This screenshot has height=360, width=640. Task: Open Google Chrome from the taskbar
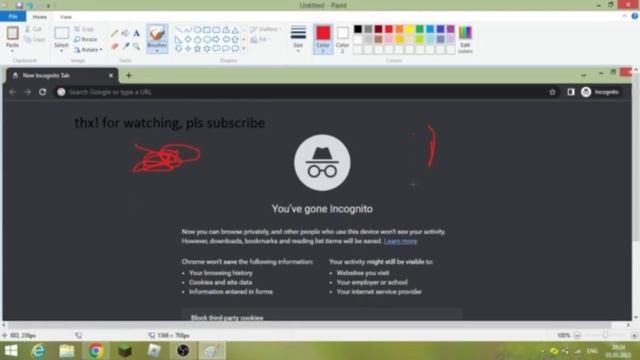[x=96, y=351]
